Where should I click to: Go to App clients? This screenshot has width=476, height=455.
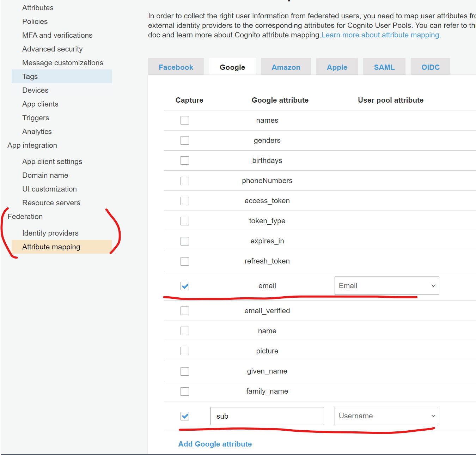(40, 104)
